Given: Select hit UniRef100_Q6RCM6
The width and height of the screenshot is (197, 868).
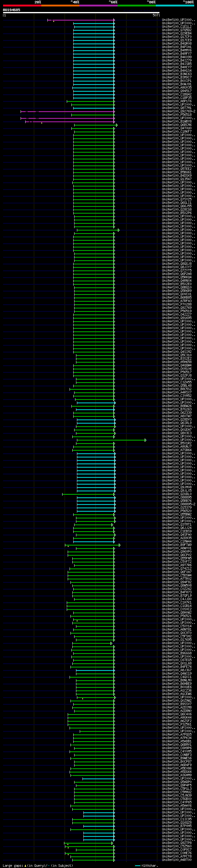Looking at the screenshot, I should [x=177, y=125].
